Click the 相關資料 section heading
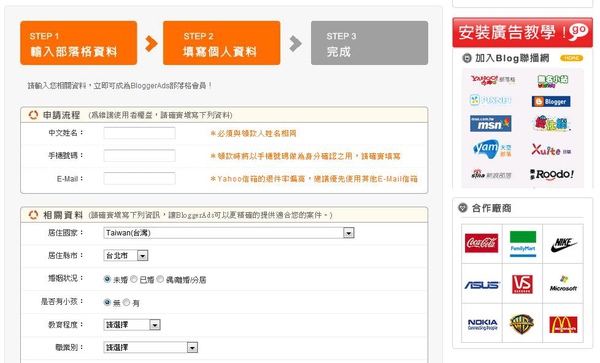 coord(63,215)
